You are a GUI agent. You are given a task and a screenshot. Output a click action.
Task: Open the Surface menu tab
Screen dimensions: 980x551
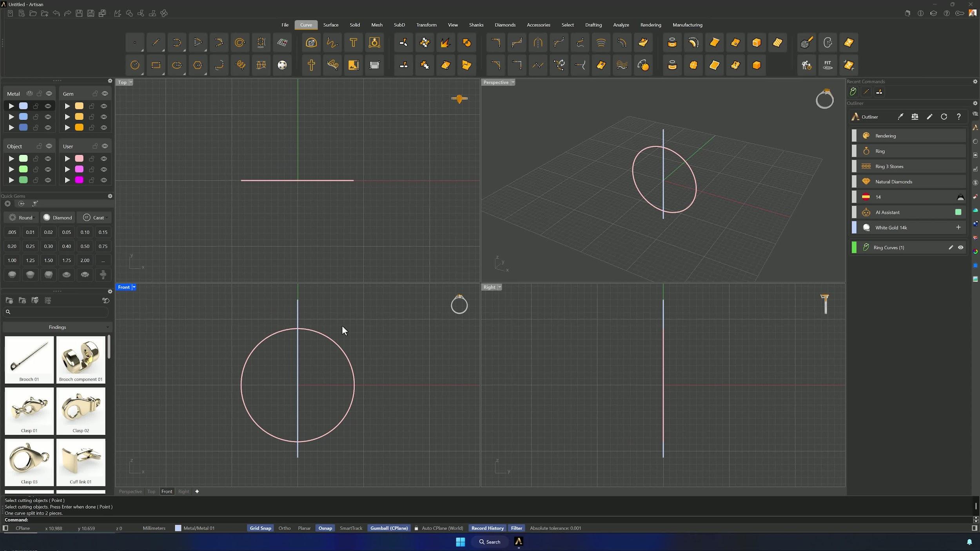point(330,25)
